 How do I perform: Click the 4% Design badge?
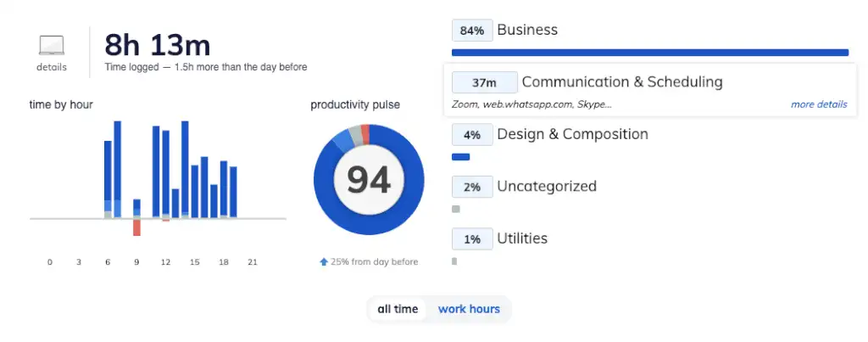coord(471,135)
